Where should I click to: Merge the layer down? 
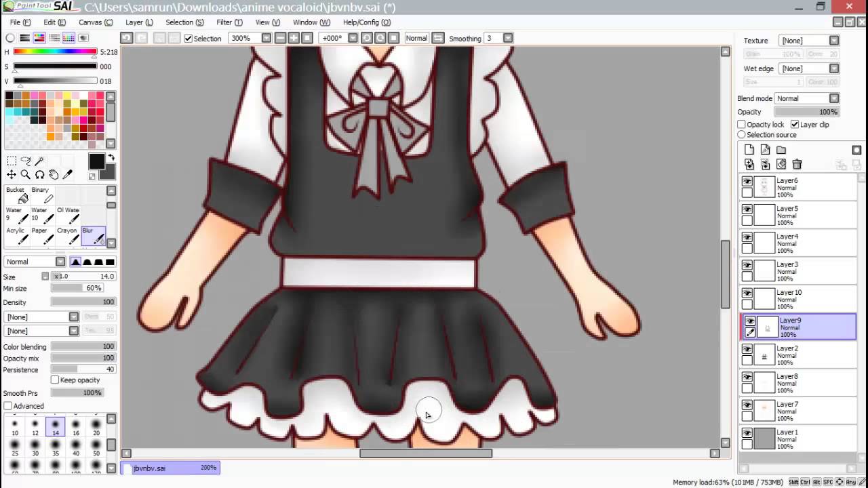pos(765,164)
